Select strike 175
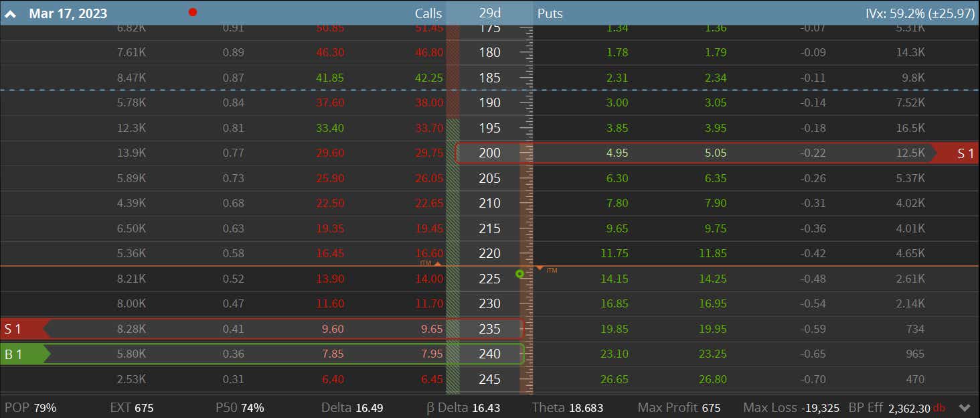This screenshot has width=980, height=418. coord(489,29)
